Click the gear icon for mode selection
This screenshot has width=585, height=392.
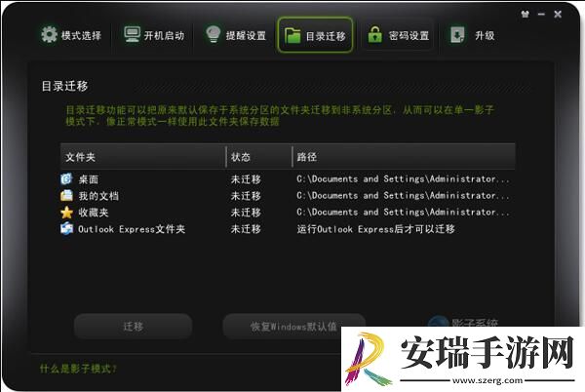coord(49,35)
